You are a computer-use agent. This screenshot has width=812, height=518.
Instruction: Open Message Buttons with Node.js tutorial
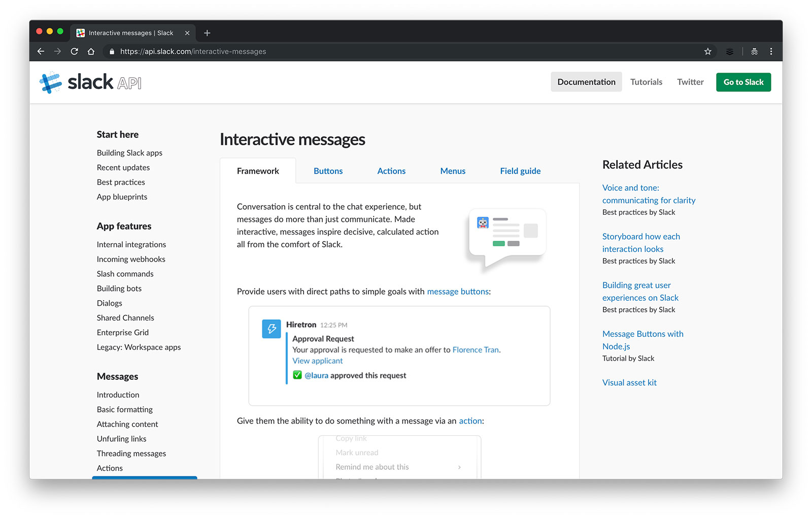[642, 340]
